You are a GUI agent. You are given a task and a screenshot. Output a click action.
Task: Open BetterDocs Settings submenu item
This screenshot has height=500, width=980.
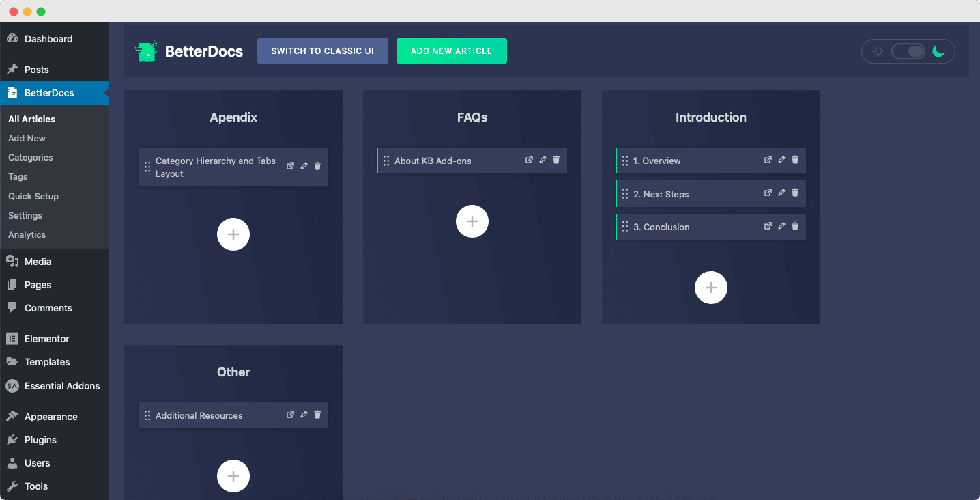pos(25,215)
